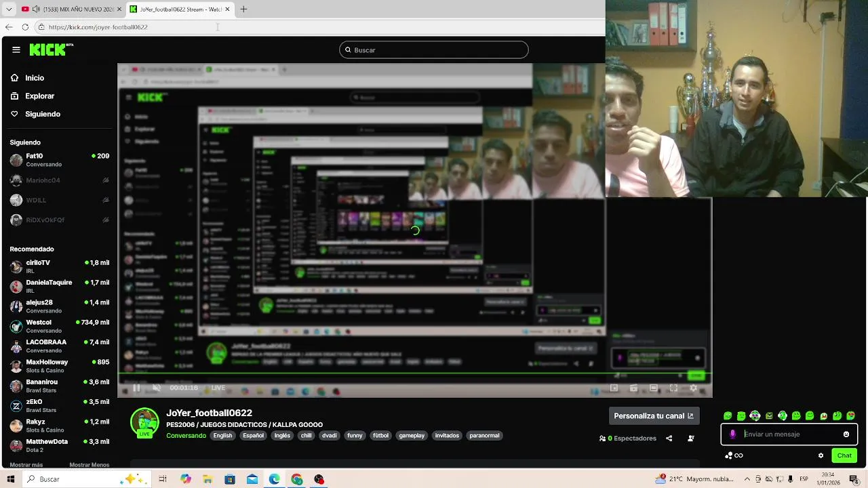Open LACOBRAAA recommended channel

[60, 346]
